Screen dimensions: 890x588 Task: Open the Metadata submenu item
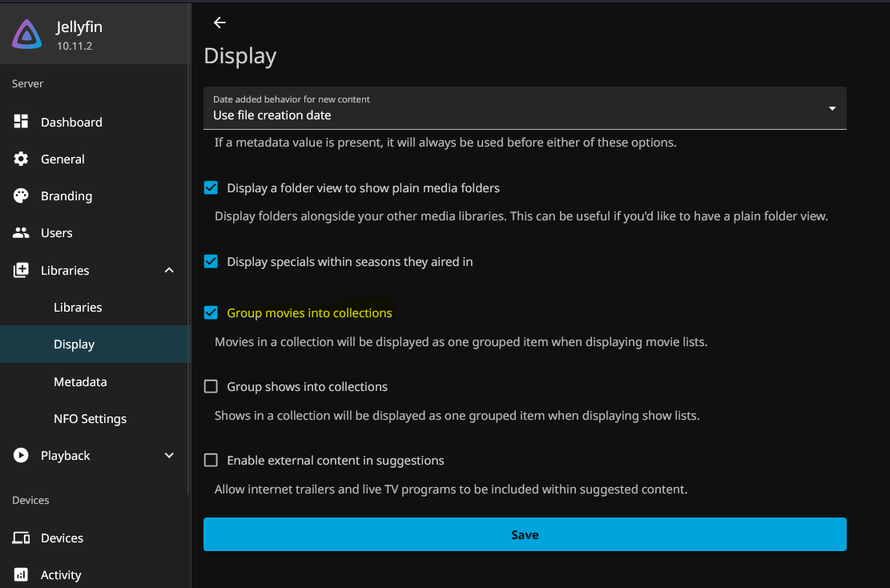80,381
